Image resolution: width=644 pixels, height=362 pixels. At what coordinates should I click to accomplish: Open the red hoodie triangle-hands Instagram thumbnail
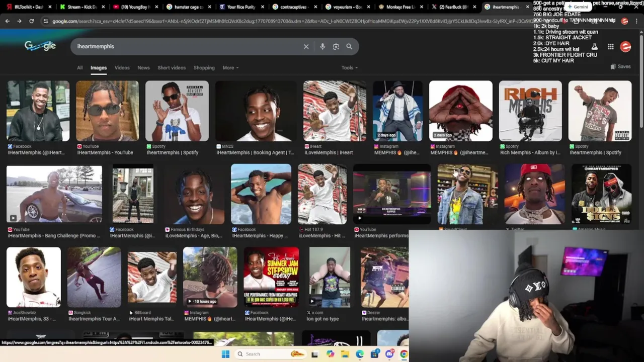coord(460,111)
